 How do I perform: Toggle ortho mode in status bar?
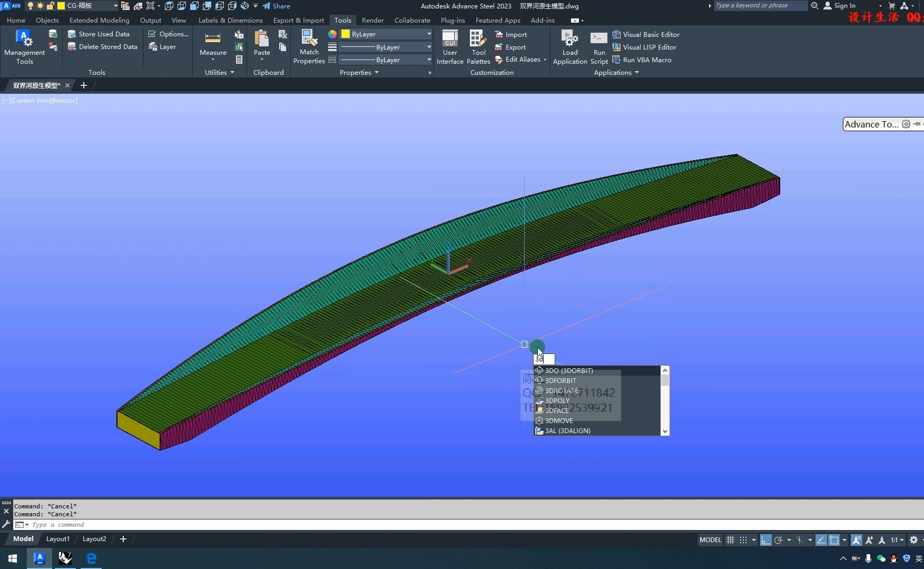(765, 539)
